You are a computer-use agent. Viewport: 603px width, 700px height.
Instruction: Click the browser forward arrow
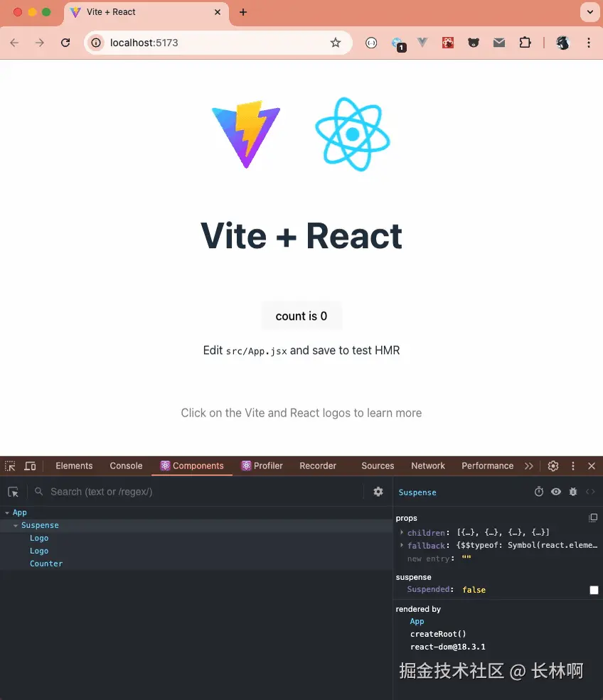tap(40, 43)
